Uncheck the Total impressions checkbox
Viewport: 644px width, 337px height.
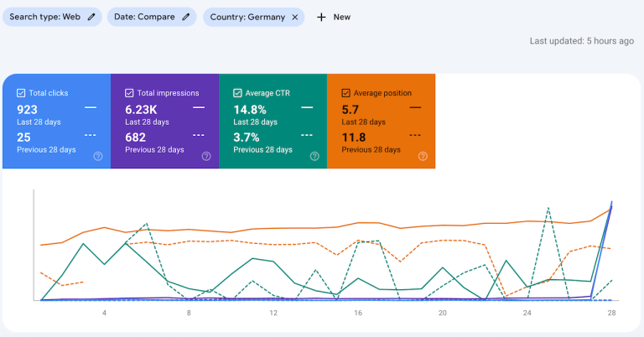(x=129, y=93)
